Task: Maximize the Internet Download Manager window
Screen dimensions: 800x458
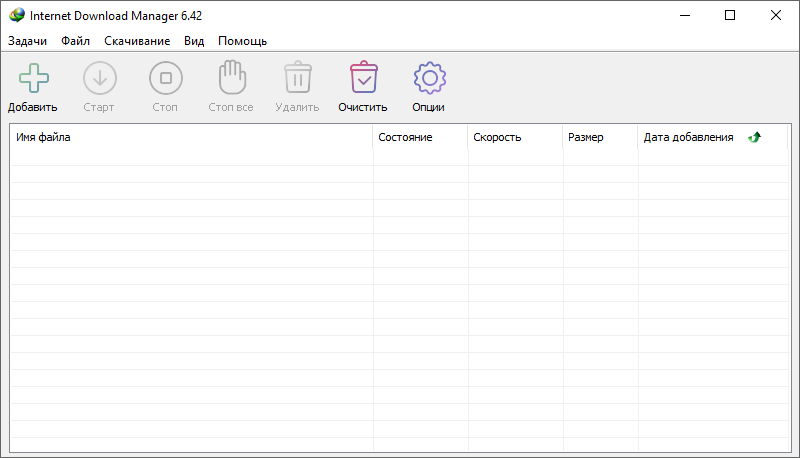Action: [730, 15]
